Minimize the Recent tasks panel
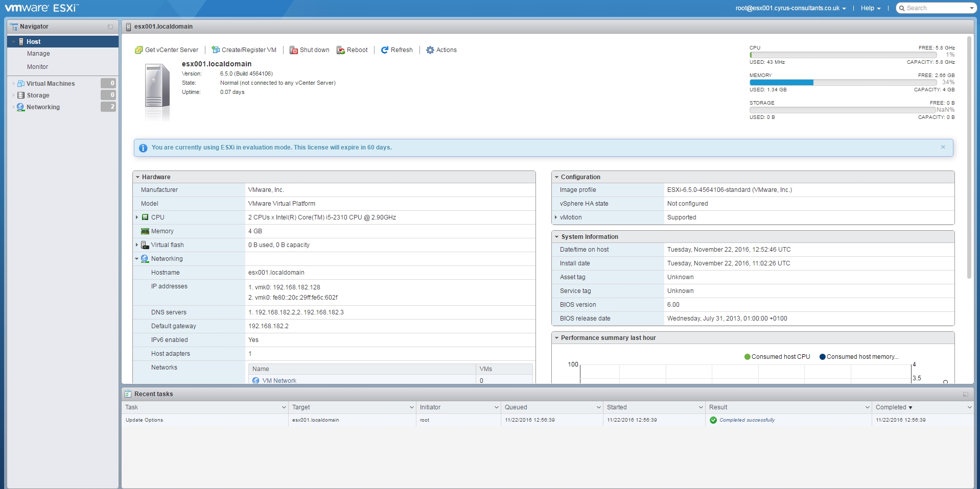This screenshot has width=980, height=489. [x=966, y=394]
